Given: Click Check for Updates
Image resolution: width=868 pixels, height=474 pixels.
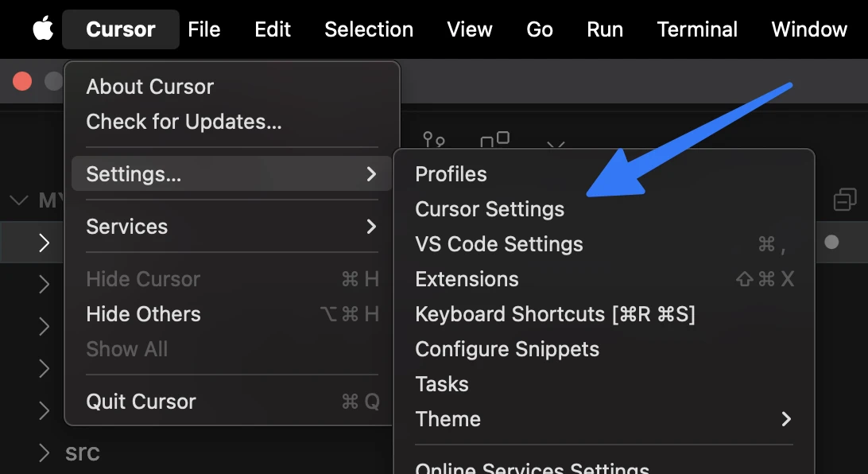Looking at the screenshot, I should coord(184,122).
